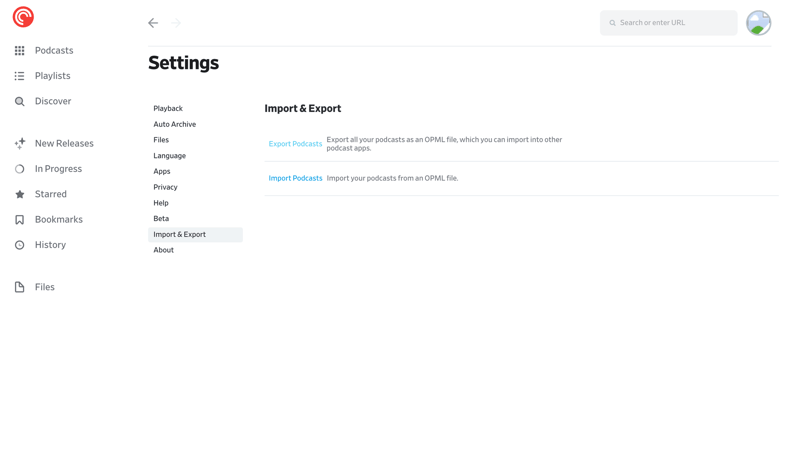This screenshot has height=470, width=800.
Task: Click the New Releases sparkle icon
Action: pos(19,144)
